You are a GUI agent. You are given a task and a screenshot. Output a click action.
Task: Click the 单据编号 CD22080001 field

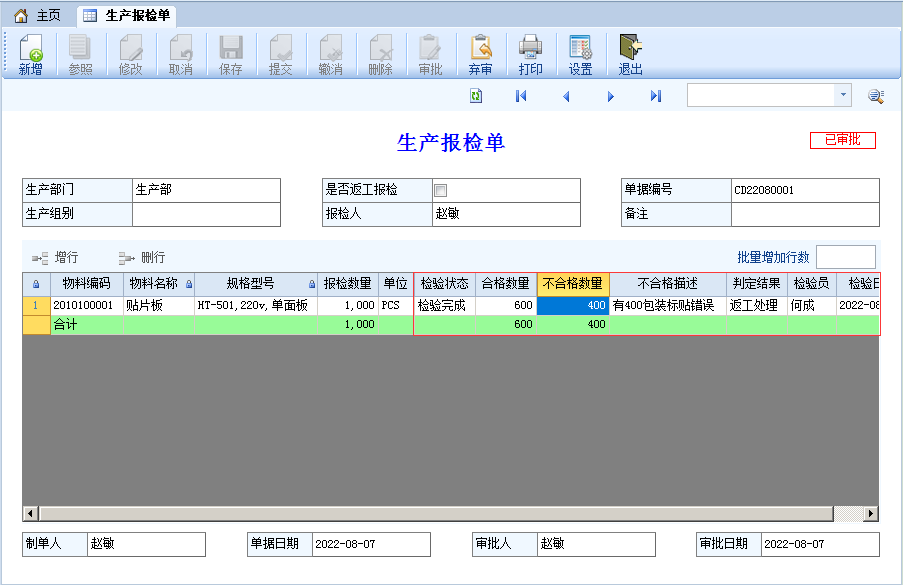tap(805, 190)
